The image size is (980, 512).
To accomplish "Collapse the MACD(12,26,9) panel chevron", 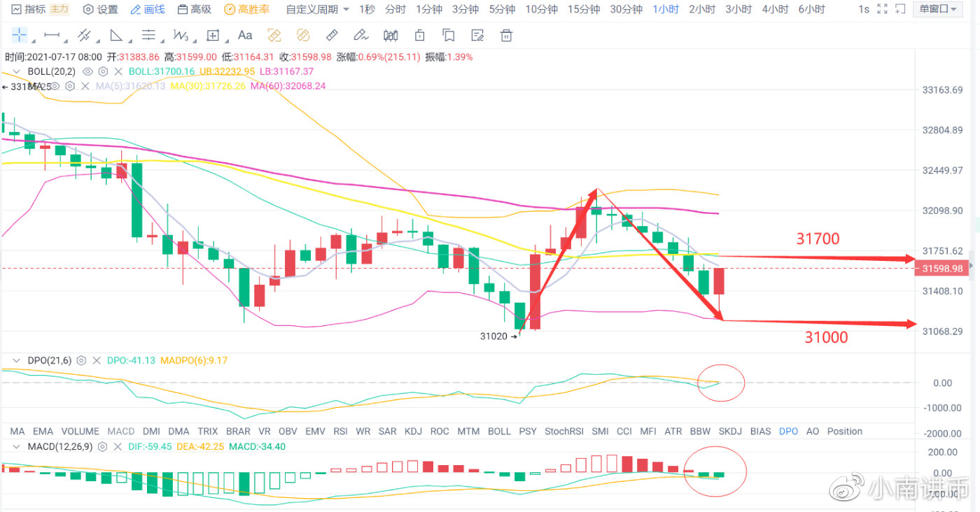I will [x=16, y=446].
